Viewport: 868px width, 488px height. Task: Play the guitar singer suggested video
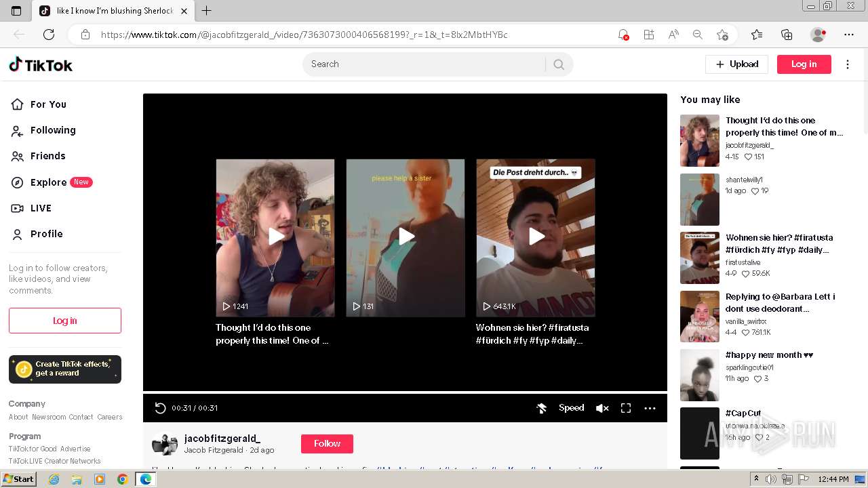coord(275,237)
